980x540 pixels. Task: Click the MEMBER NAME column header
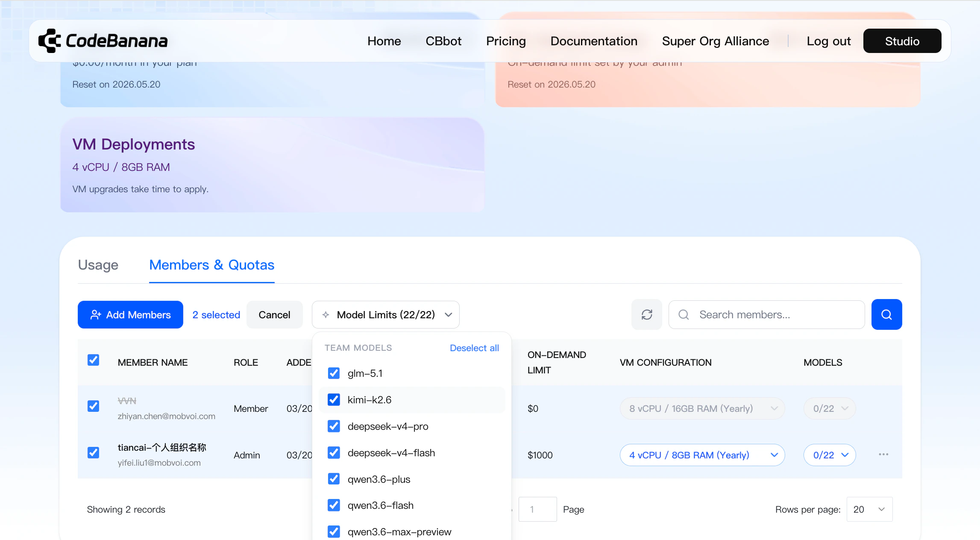(x=153, y=363)
